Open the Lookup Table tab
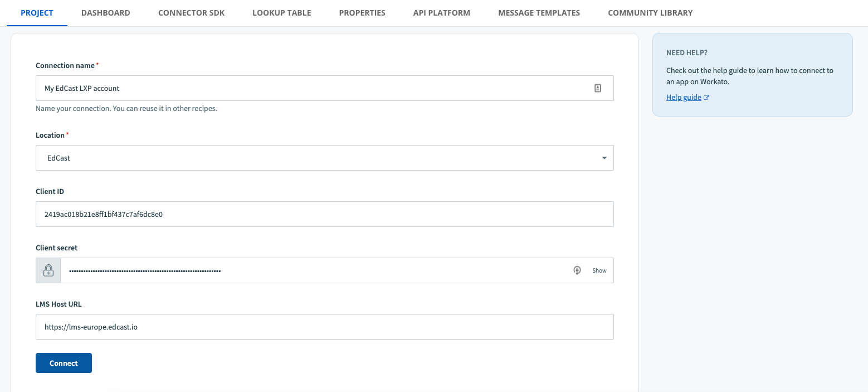868x392 pixels. [x=282, y=13]
